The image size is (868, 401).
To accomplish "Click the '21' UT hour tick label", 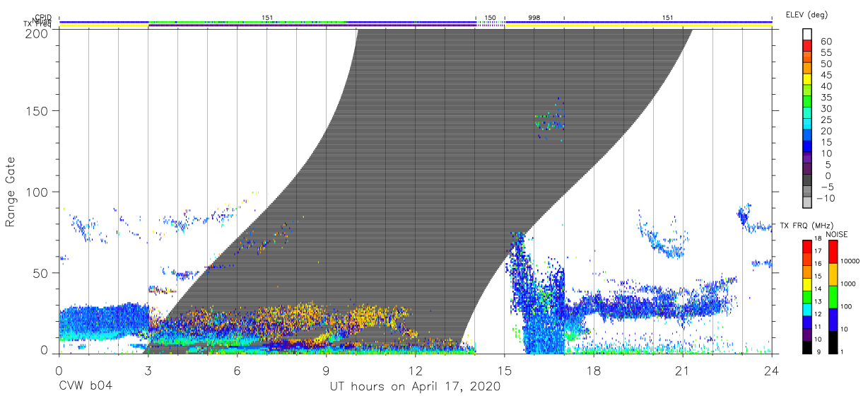I will coord(683,370).
